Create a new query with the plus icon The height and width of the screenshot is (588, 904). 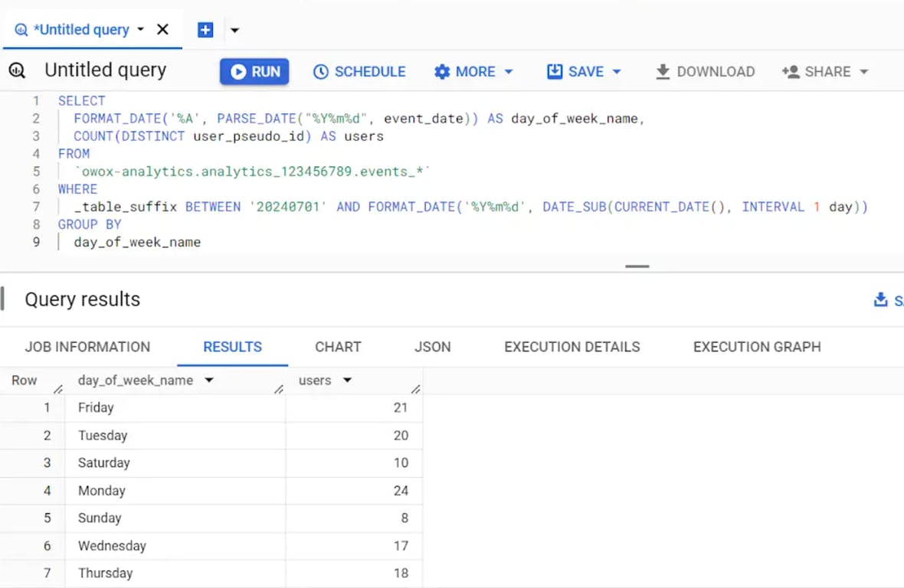(x=205, y=29)
